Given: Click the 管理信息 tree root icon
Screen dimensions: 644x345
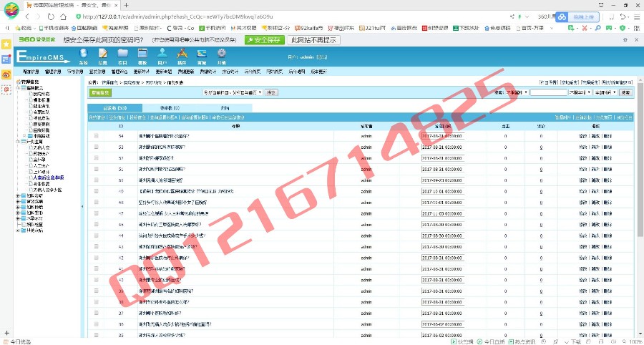Looking at the screenshot, I should click(18, 82).
